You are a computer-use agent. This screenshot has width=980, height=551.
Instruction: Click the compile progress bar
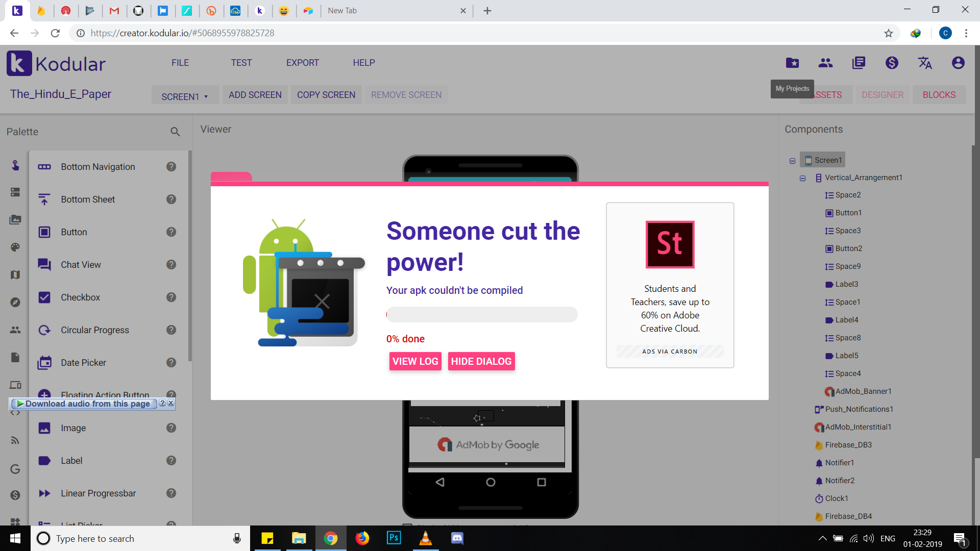[x=482, y=314]
